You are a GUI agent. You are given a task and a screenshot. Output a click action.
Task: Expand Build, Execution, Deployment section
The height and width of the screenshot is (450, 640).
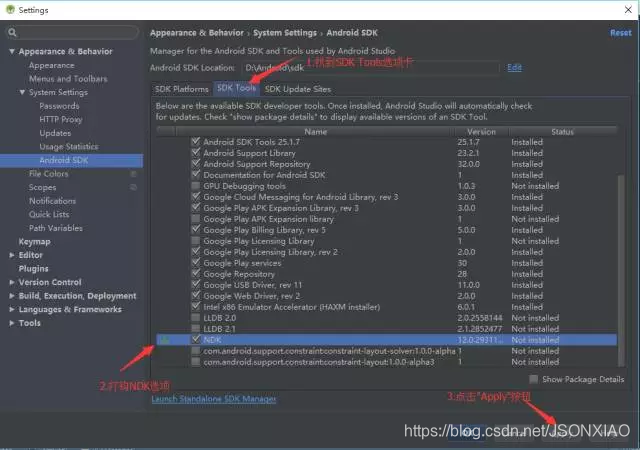(x=12, y=296)
